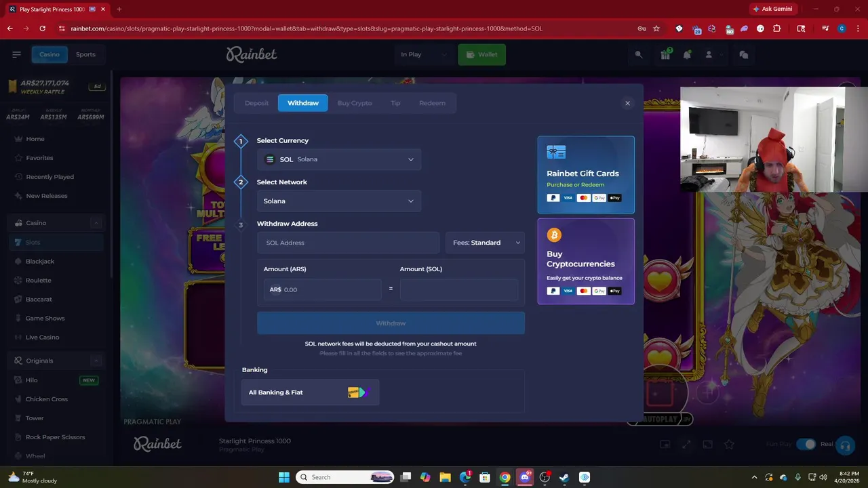Viewport: 868px width, 488px height.
Task: Open File Explorer from the taskbar
Action: coord(445,477)
